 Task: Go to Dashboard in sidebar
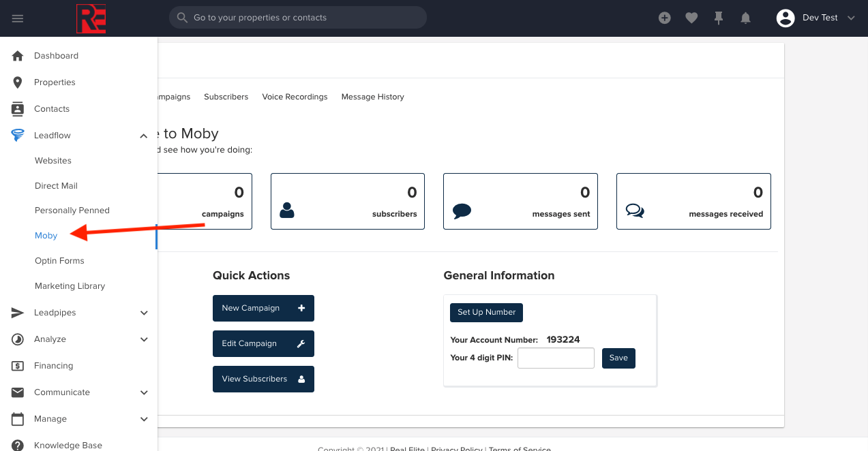(x=56, y=56)
